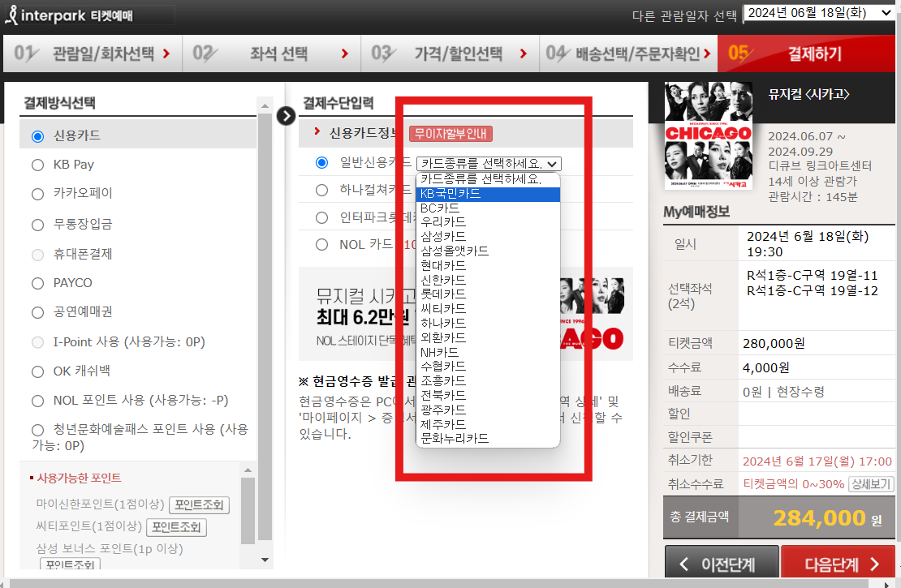
Task: Pick 우리카드 from card list
Action: (x=488, y=221)
